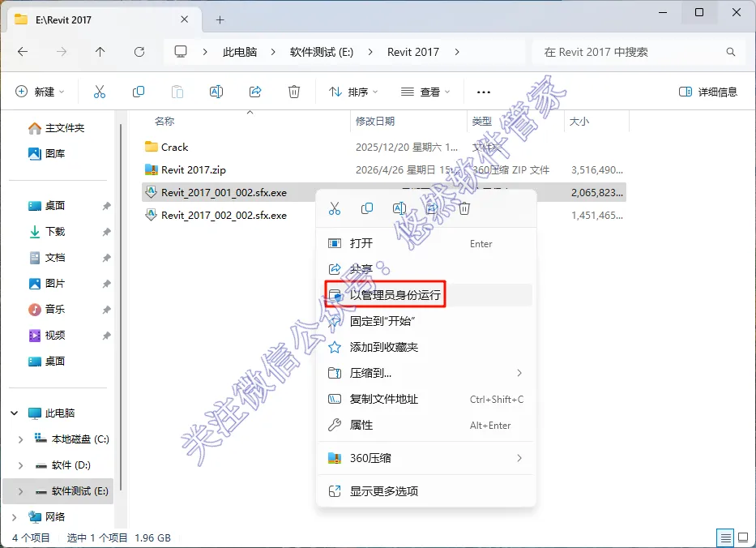Click the sidebar vertical scrollbar
Image resolution: width=756 pixels, height=548 pixels.
click(121, 308)
